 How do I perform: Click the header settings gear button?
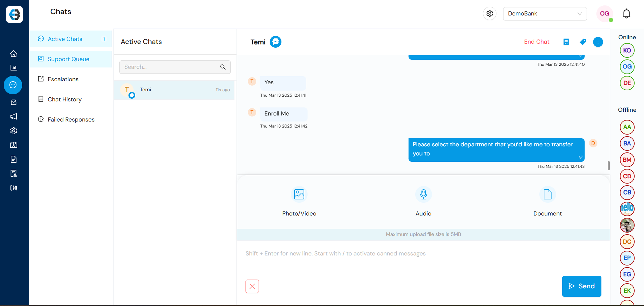click(489, 14)
